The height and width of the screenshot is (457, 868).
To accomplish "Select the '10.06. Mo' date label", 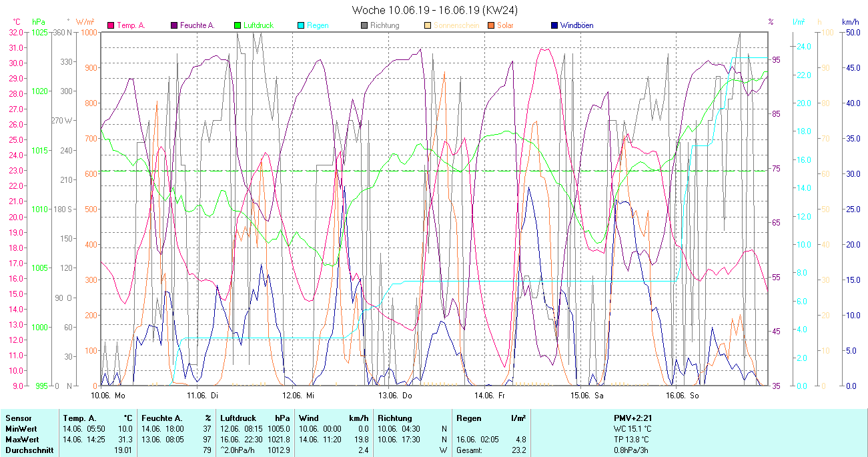I will click(108, 395).
